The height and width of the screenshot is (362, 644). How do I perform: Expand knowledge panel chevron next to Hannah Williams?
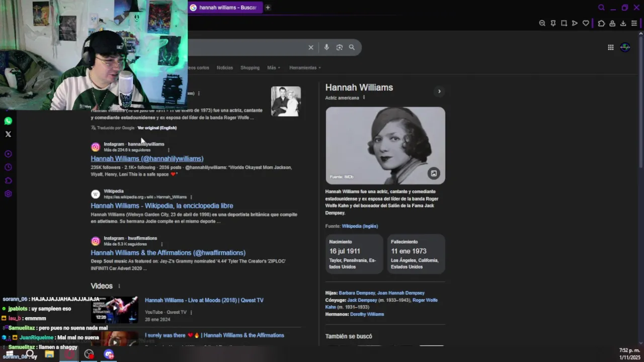tap(439, 92)
